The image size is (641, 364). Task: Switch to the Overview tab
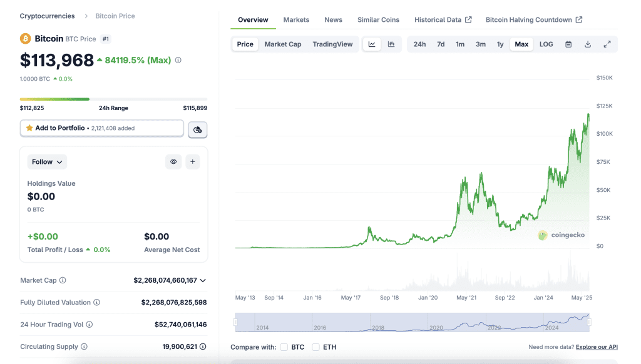pos(253,19)
